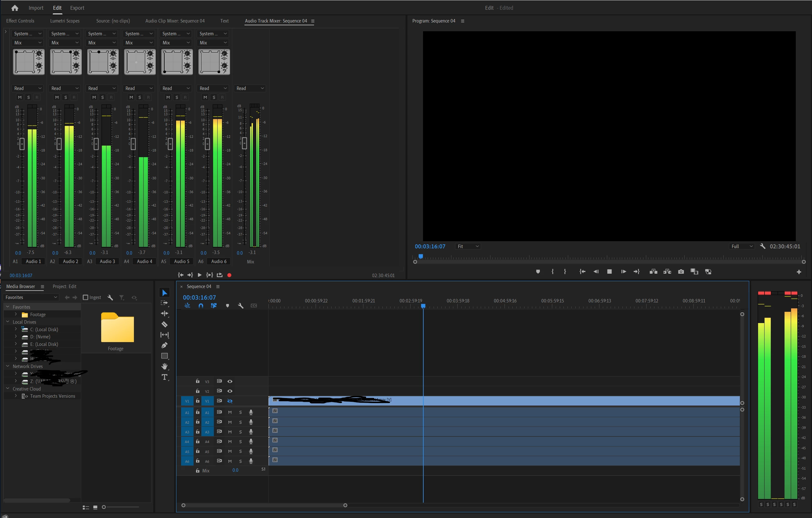The height and width of the screenshot is (518, 812).
Task: Click Export Frame camera icon
Action: [x=681, y=272]
